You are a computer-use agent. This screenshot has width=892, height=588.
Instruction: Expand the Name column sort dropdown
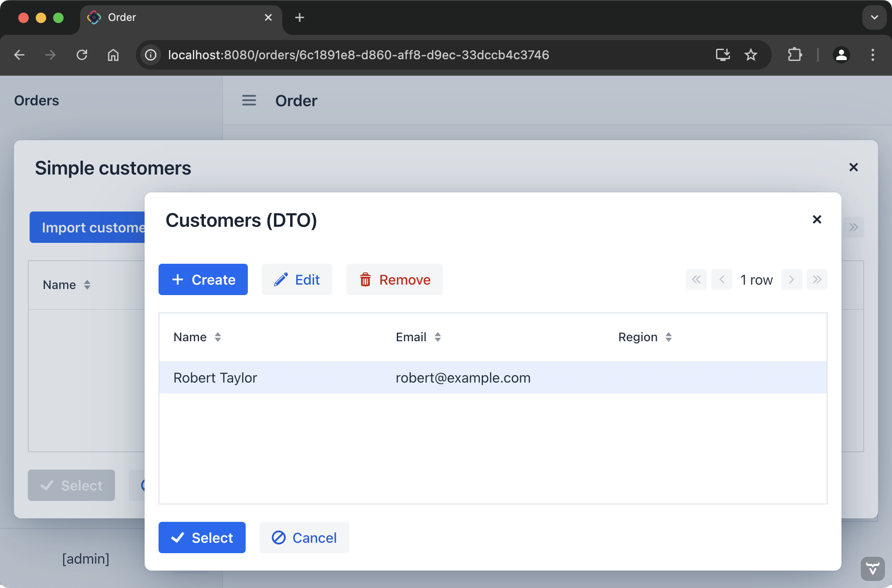point(218,337)
